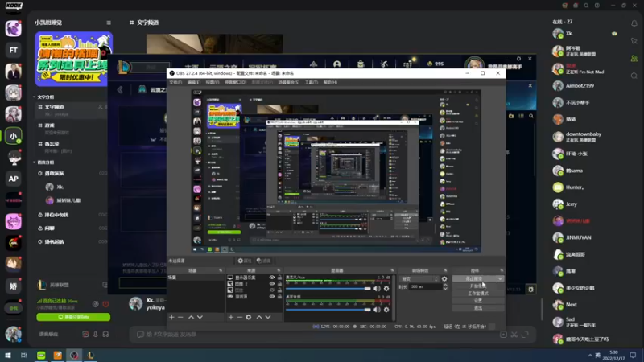Mute the 桌面音频 speaker icon
Viewport: 644px width, 362px height.
coord(376,310)
